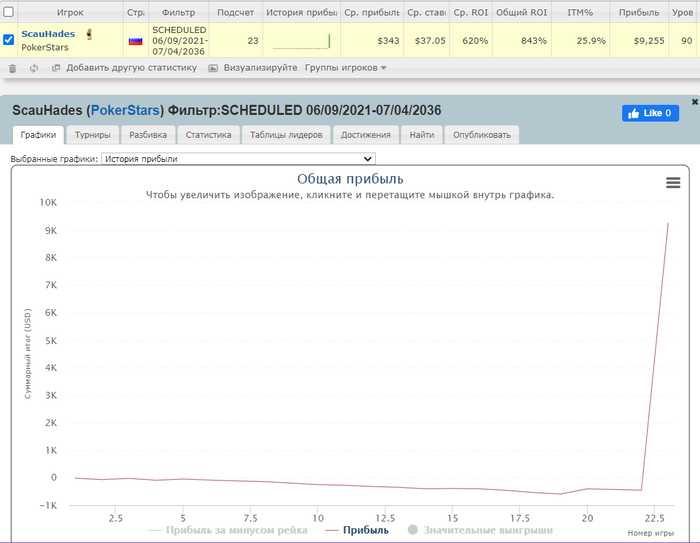Screen dimensions: 700x543
Task: Toggle the Прибыль за минусом рейка series
Action: coord(228,530)
